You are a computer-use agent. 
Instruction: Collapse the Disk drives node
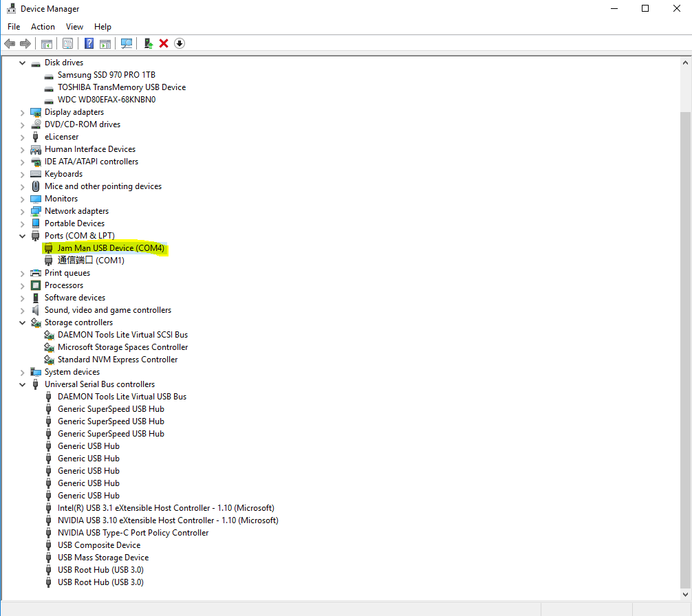[x=23, y=63]
